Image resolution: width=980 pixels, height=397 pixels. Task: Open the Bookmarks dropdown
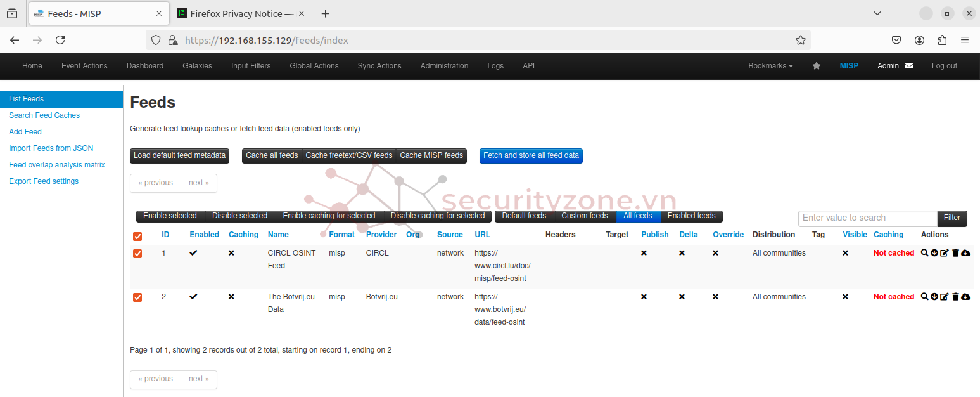pyautogui.click(x=770, y=66)
